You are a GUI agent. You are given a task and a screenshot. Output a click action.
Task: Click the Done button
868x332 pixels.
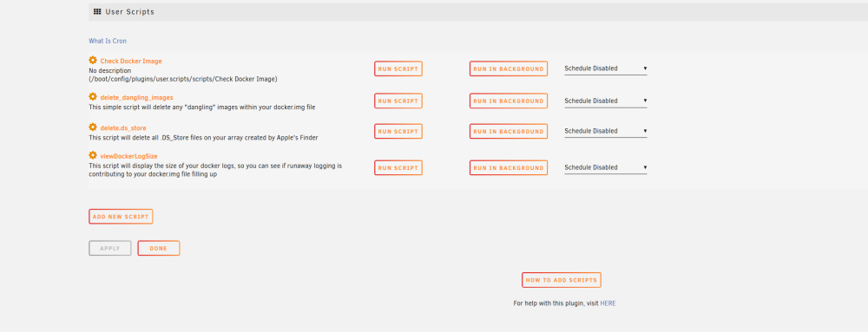click(158, 249)
